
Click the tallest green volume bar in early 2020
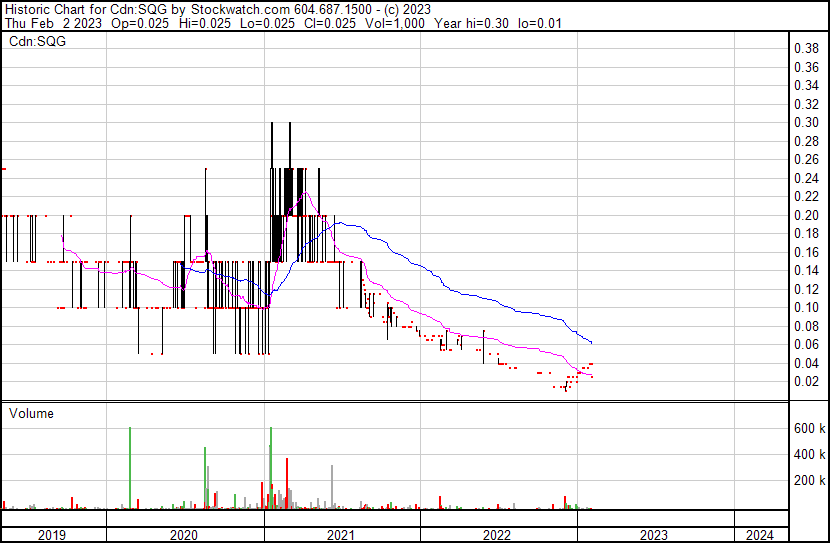point(130,468)
